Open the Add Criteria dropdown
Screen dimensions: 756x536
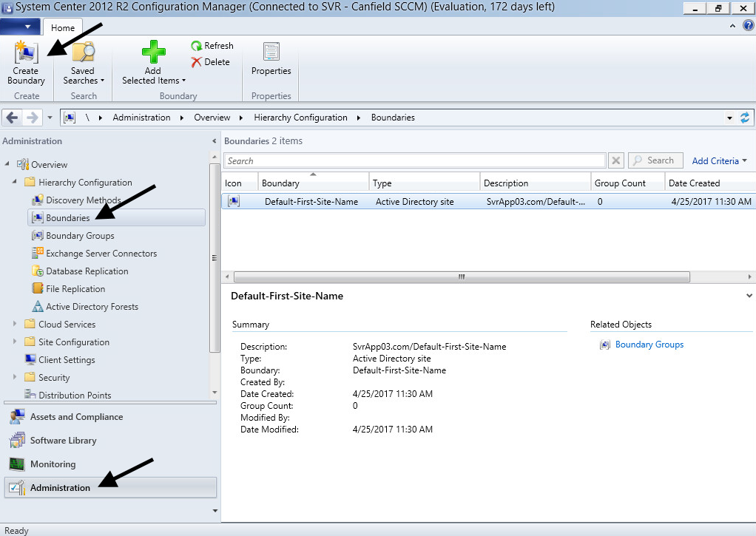[x=719, y=161]
